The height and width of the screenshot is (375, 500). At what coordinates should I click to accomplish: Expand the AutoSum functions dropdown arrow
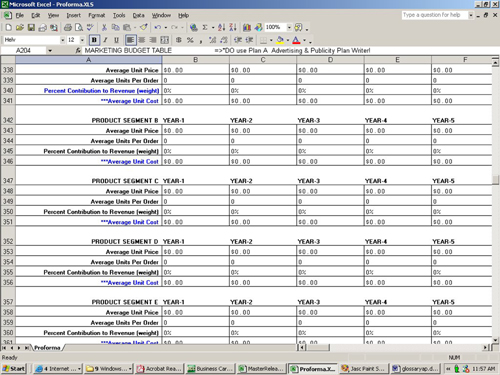[x=213, y=28]
